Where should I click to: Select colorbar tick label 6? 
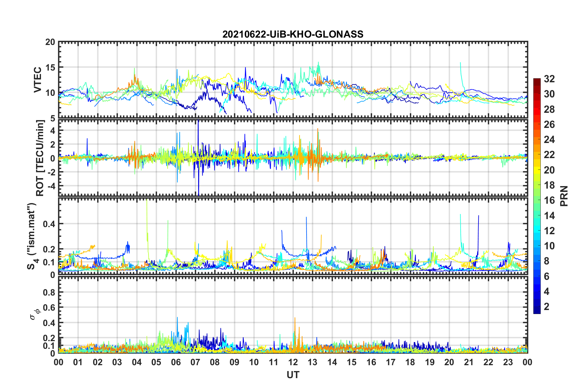(x=547, y=276)
